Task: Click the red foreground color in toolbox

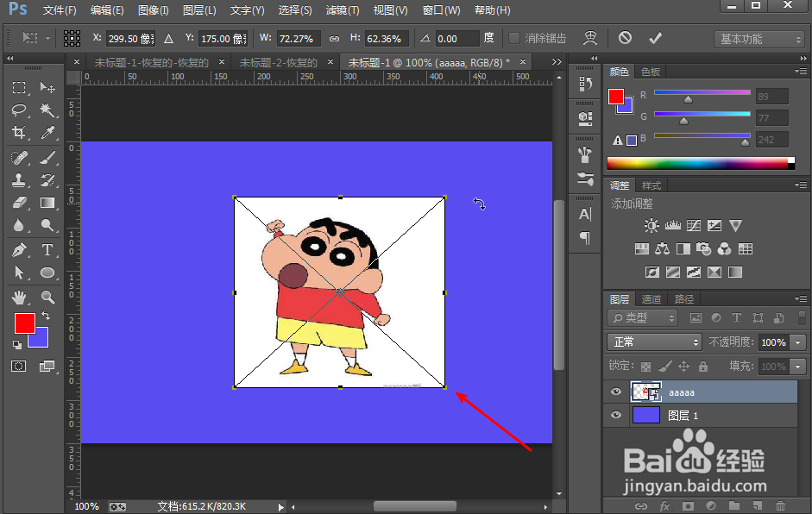Action: 23,322
